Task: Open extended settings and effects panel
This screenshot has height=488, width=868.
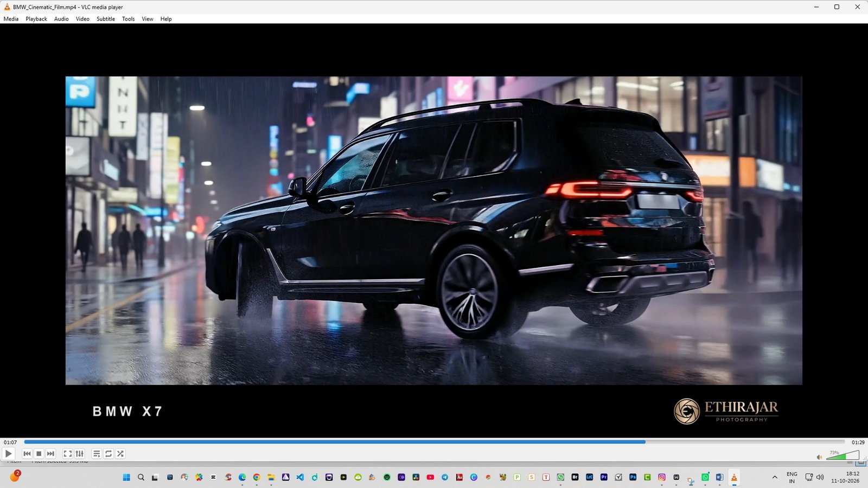Action: (80, 454)
